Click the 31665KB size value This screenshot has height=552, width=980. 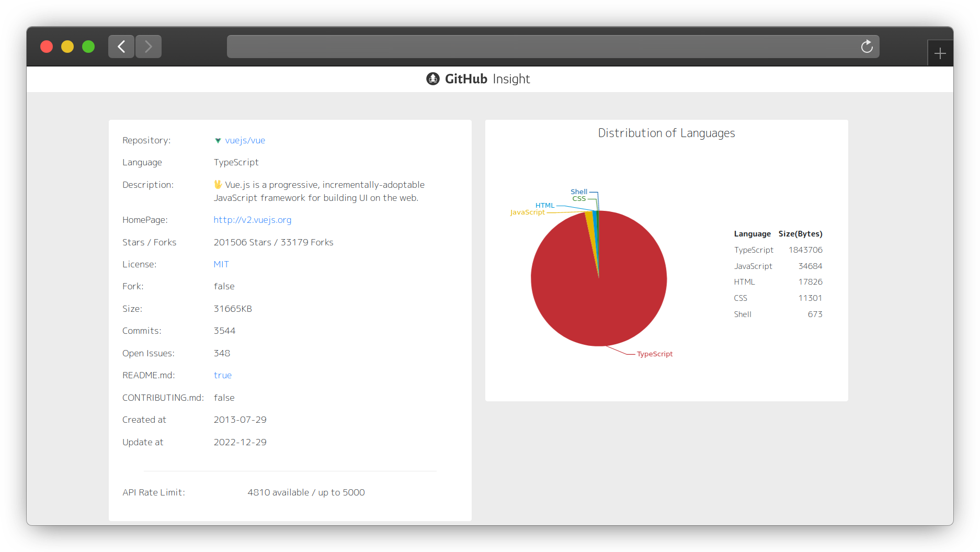pyautogui.click(x=233, y=309)
